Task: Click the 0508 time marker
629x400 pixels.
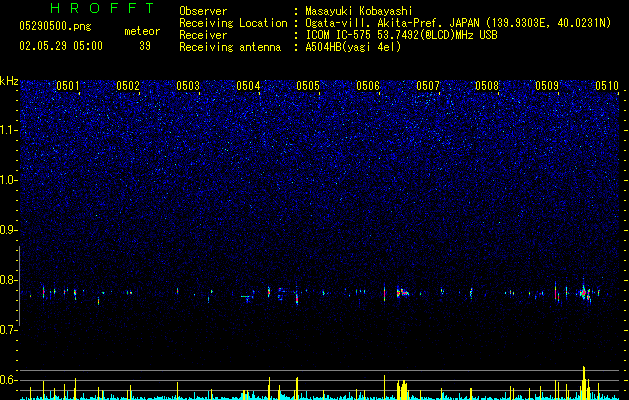Action: click(x=487, y=86)
